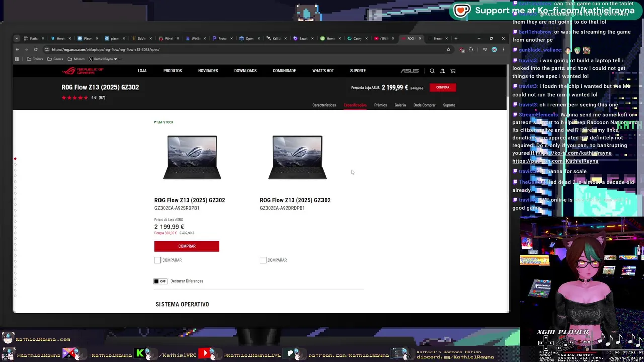Screen dimensions: 644x362
Task: Switch to the Framework browser tab
Action: [437, 38]
